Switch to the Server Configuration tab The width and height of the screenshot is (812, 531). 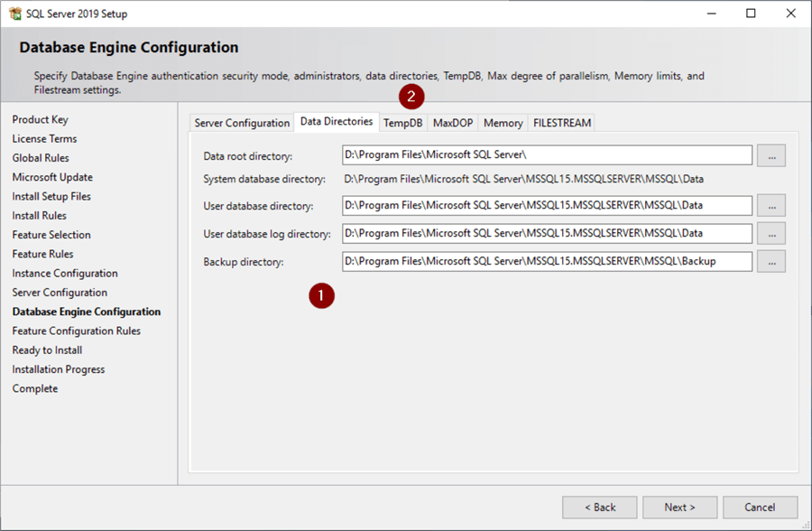[242, 123]
